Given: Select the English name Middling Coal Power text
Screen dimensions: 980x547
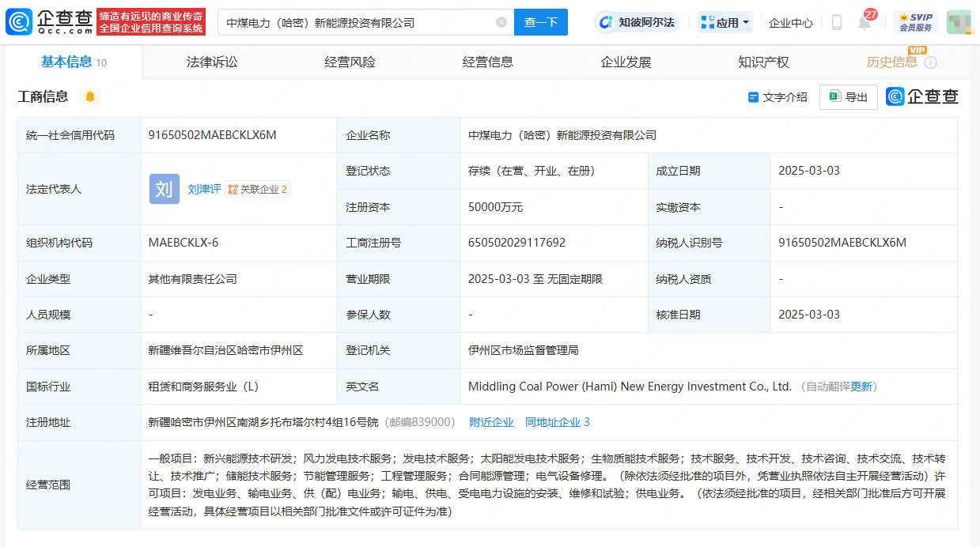Looking at the screenshot, I should click(x=630, y=387).
